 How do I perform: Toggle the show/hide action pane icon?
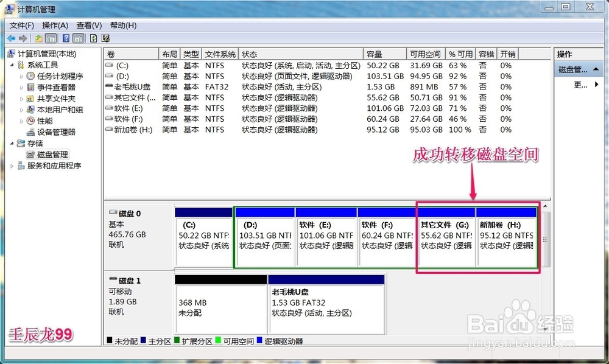tap(79, 38)
